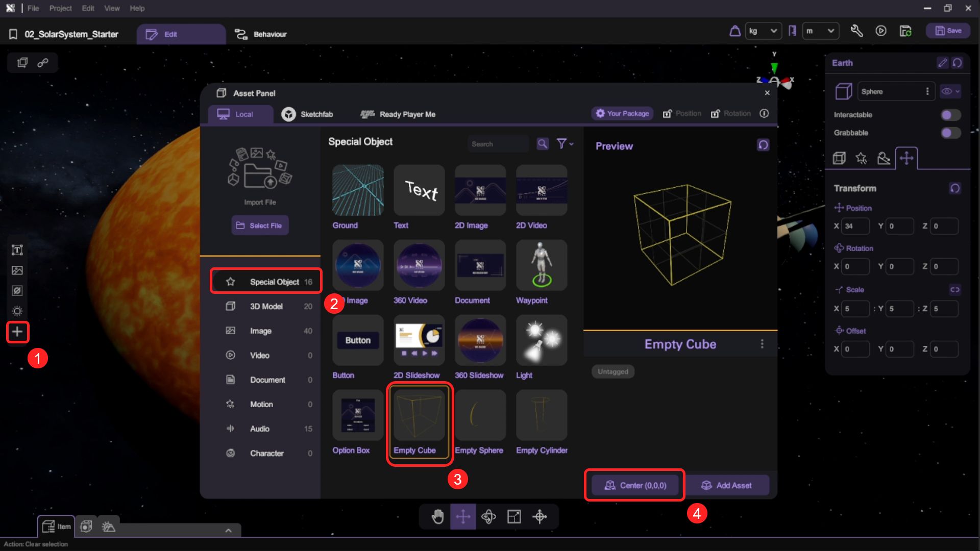This screenshot has width=980, height=551.
Task: Reset the Transform values icon
Action: pos(954,188)
